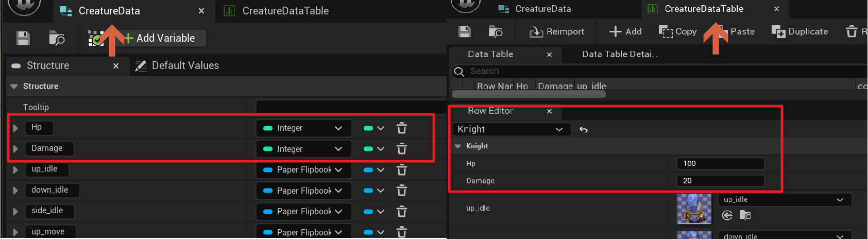Click the Hp value field showing 100
This screenshot has width=868, height=239.
pyautogui.click(x=720, y=163)
